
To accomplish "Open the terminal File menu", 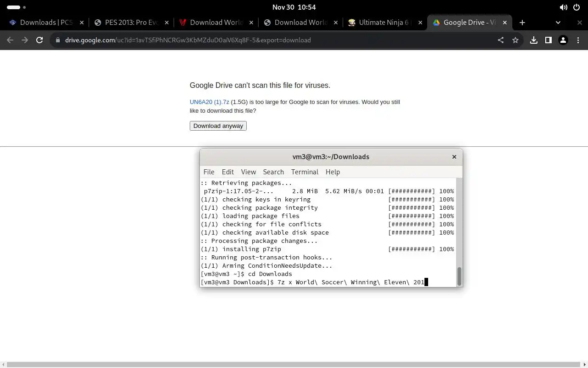I will [209, 172].
